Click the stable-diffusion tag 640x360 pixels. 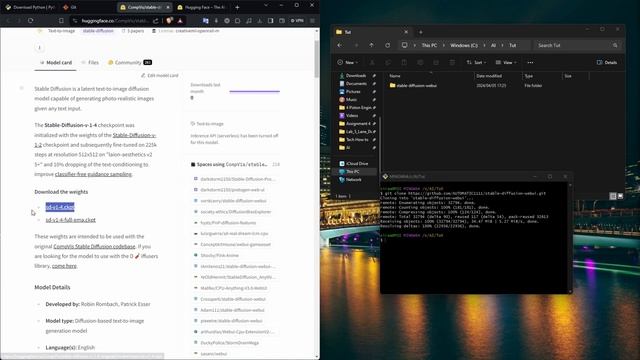coord(98,31)
